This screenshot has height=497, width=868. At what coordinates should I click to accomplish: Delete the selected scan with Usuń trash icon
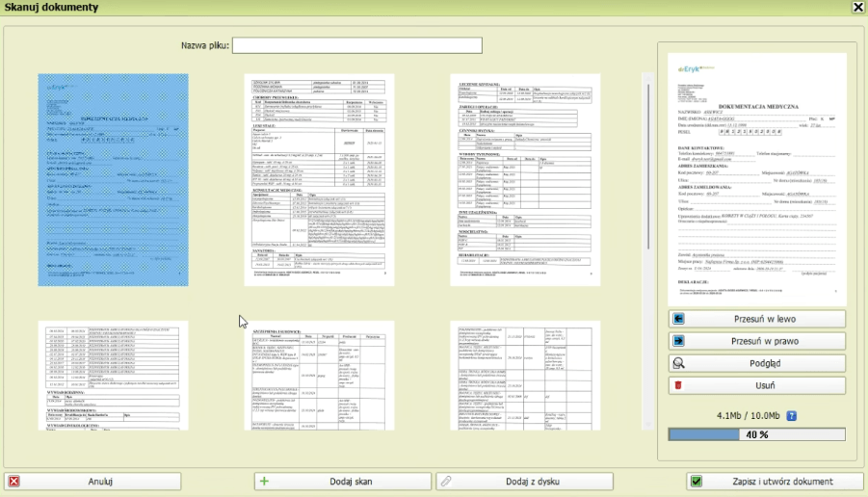coord(679,385)
